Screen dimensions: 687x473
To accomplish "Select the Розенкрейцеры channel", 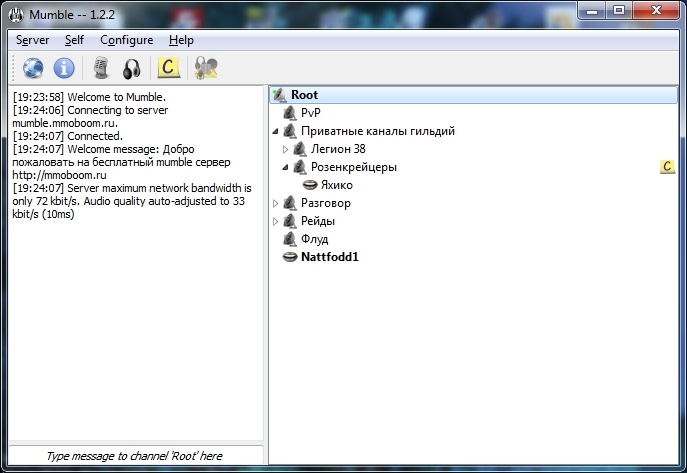I will [x=354, y=167].
